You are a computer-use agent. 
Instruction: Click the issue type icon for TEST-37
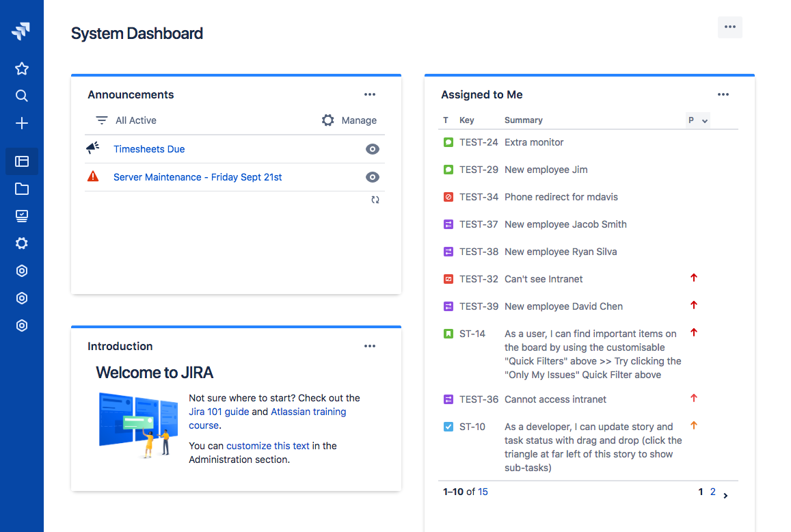tap(448, 224)
